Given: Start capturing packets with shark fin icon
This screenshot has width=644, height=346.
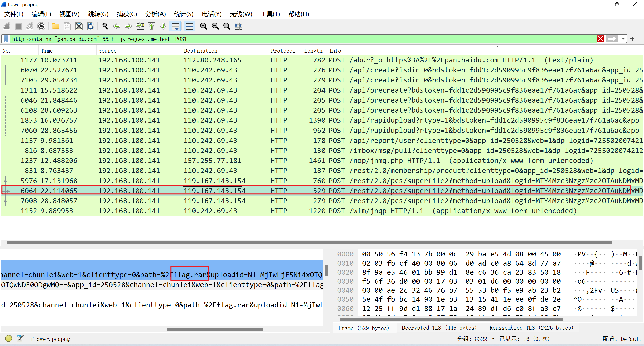Looking at the screenshot, I should tap(7, 26).
